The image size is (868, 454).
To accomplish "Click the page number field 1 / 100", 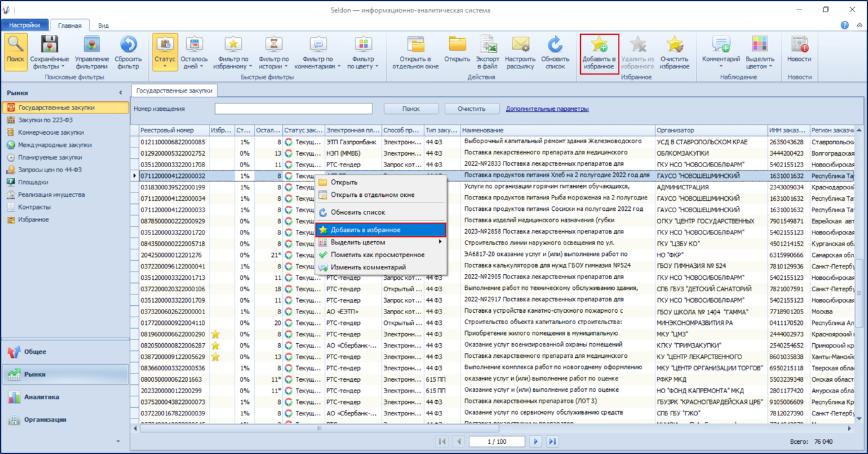I will point(497,441).
